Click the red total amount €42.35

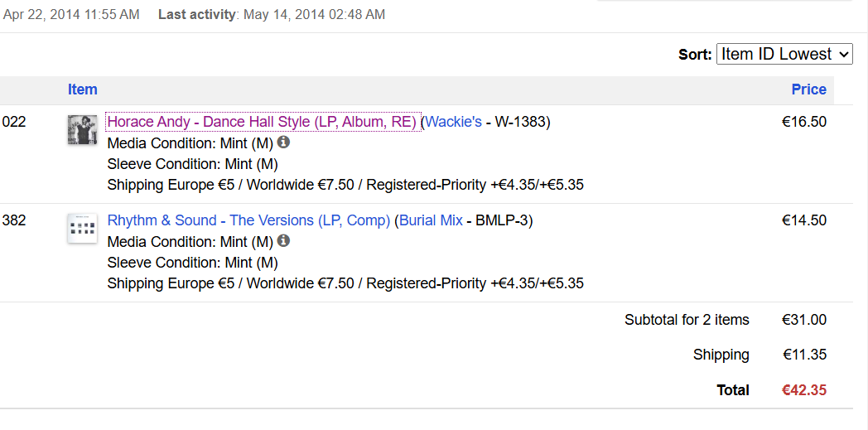[804, 390]
